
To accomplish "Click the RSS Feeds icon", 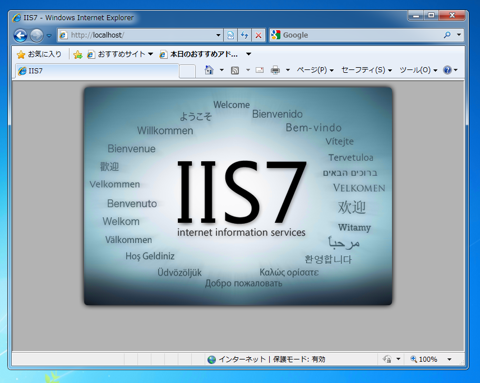I will point(235,70).
